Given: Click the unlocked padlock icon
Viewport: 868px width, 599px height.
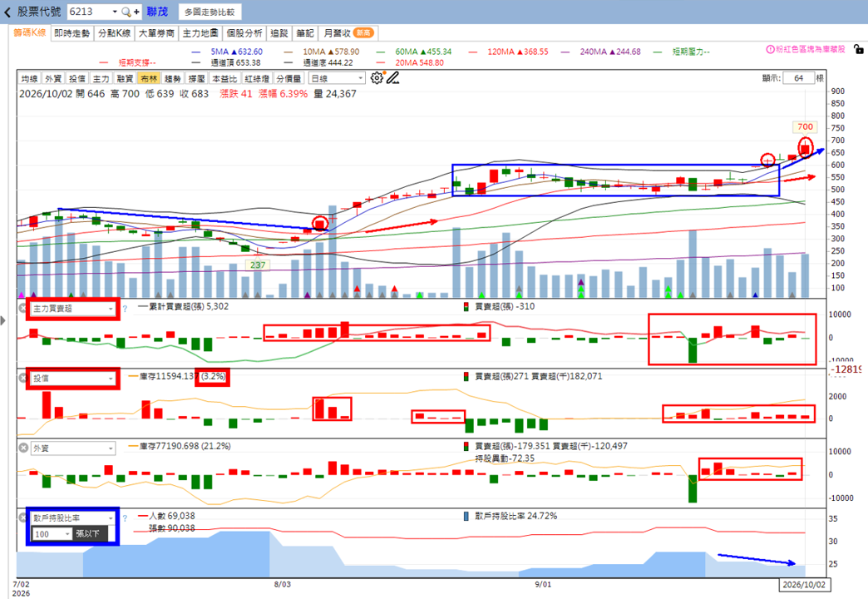Looking at the screenshot, I should (x=859, y=49).
